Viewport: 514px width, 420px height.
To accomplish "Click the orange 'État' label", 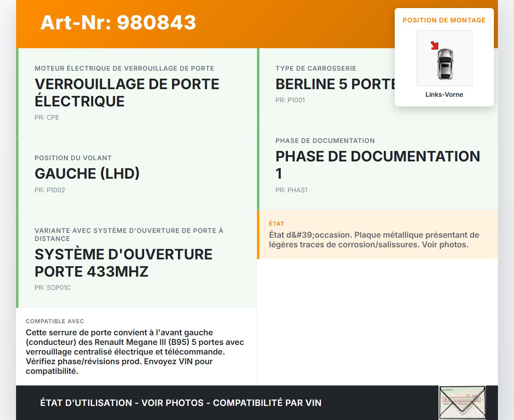I will [x=276, y=224].
